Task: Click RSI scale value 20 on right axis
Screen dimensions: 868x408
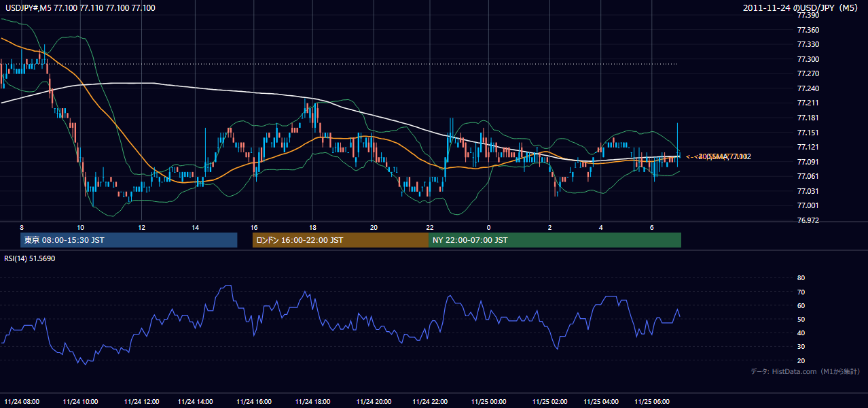Action: [801, 361]
